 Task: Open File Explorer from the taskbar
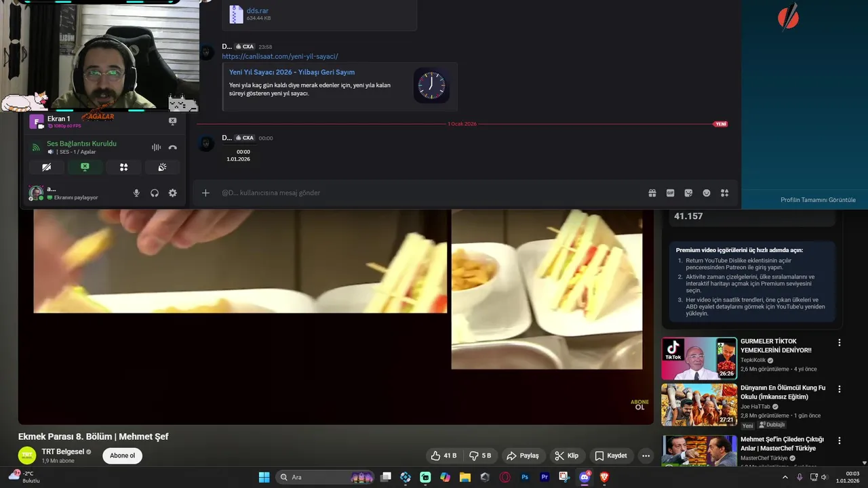[x=465, y=477]
